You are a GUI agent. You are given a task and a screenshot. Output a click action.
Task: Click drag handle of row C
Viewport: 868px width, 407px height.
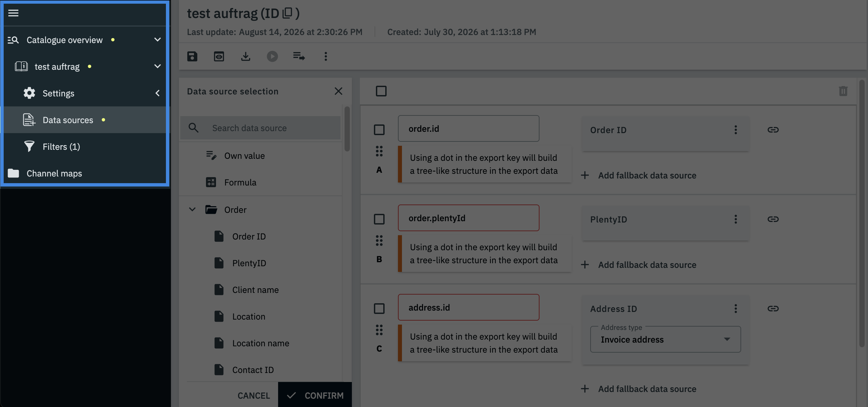coord(379,330)
